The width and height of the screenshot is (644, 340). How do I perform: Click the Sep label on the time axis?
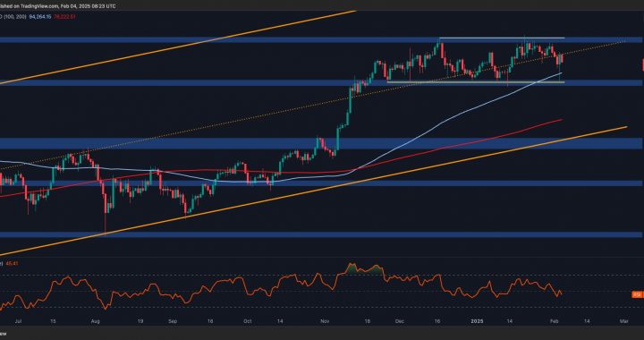pos(173,321)
